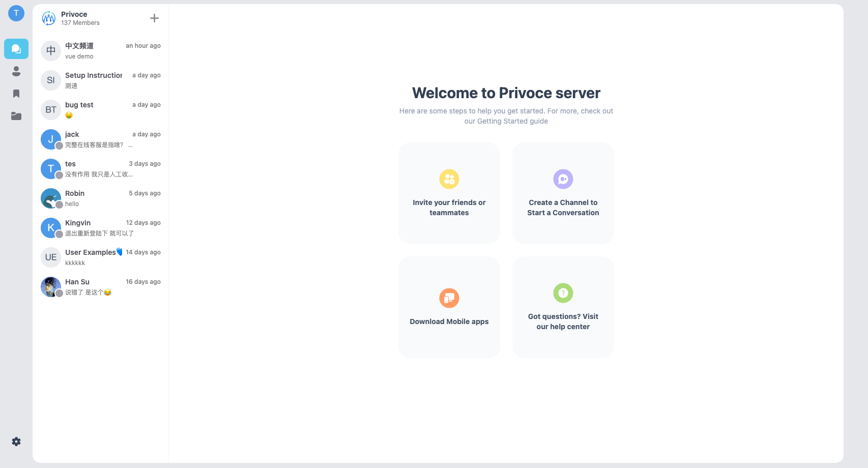Click the purple create channel icon
The height and width of the screenshot is (468, 868).
pyautogui.click(x=563, y=179)
